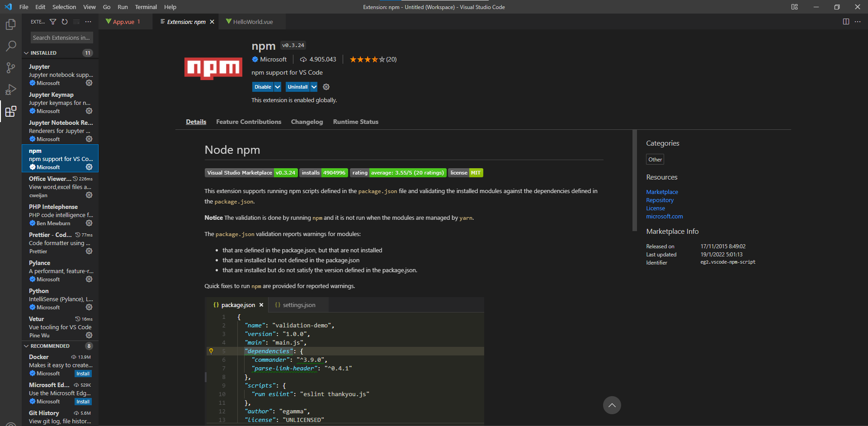Split the editor using the split icon
Viewport: 868px width, 426px height.
(x=845, y=21)
